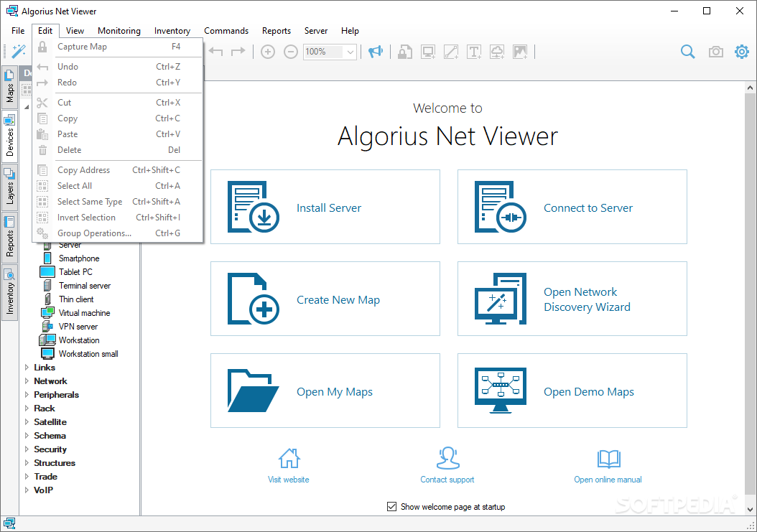Click the welcome page scroll down arrow

(x=750, y=509)
